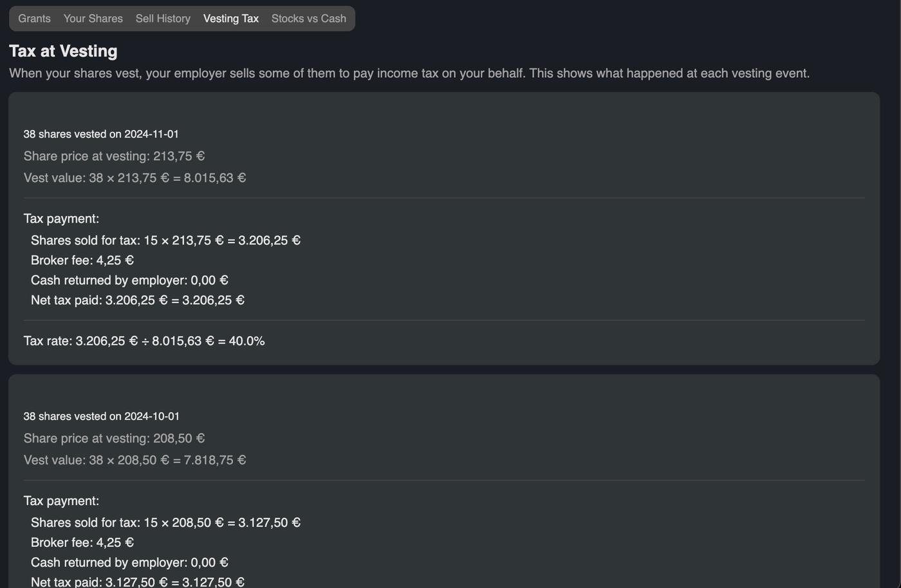Click the 213,75 € share price line

click(114, 156)
